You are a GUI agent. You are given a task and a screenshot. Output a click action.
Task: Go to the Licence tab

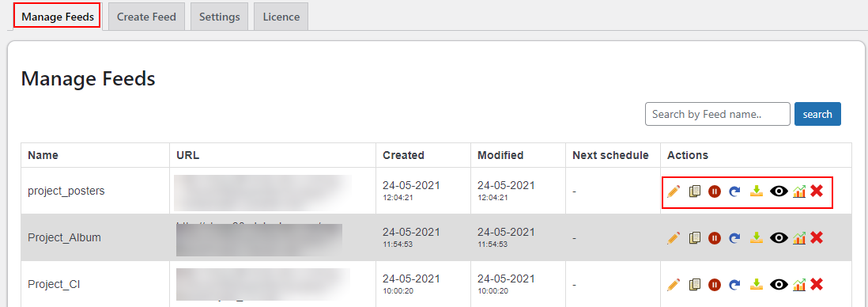[x=281, y=17]
